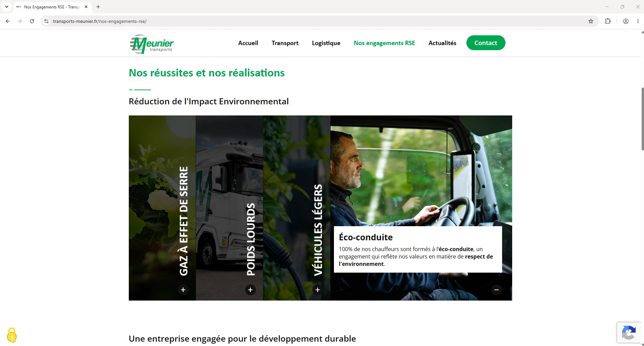Click the address bar URL field
644x346 pixels.
[x=316, y=21]
